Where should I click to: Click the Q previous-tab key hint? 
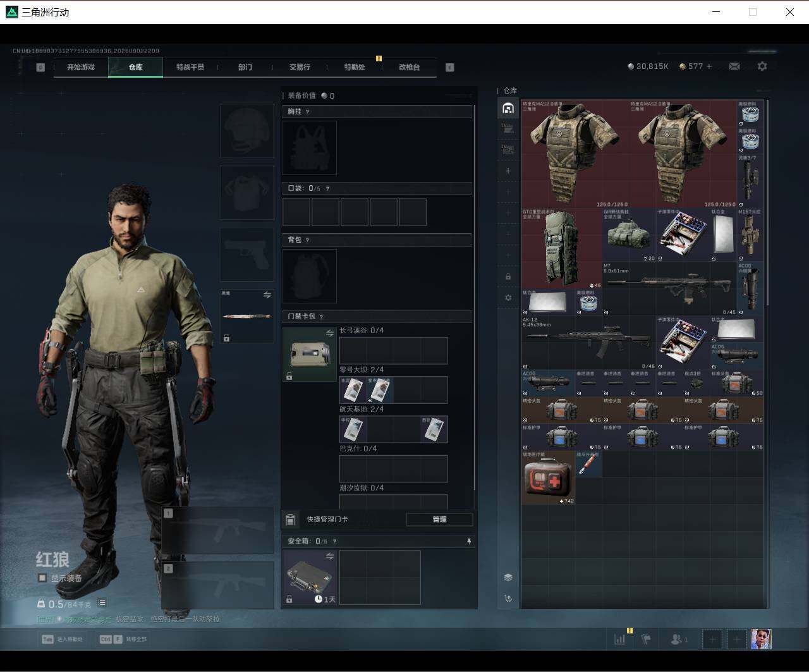point(40,67)
